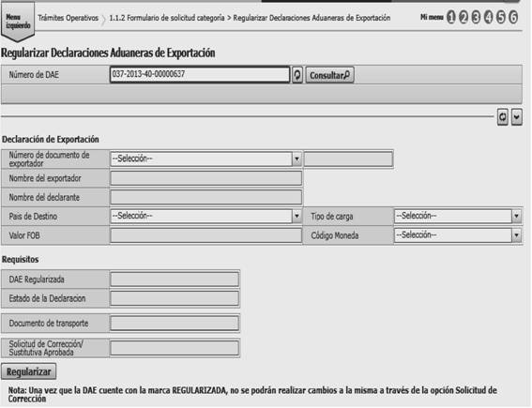Open the Menu izquierdo tab
The image size is (532, 408).
click(18, 22)
